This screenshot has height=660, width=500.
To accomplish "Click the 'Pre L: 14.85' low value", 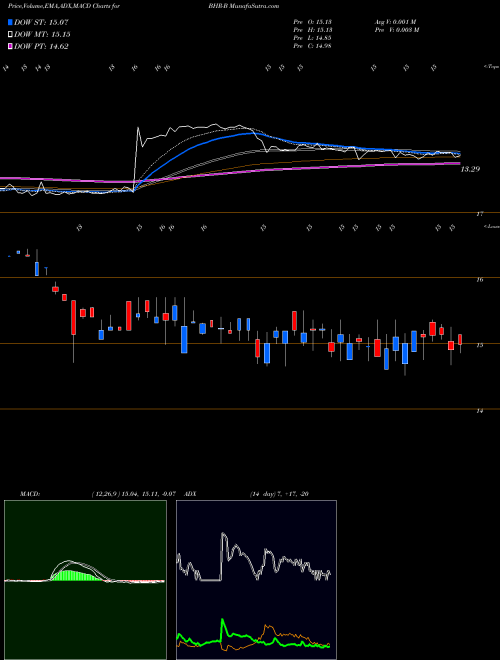I will (313, 38).
